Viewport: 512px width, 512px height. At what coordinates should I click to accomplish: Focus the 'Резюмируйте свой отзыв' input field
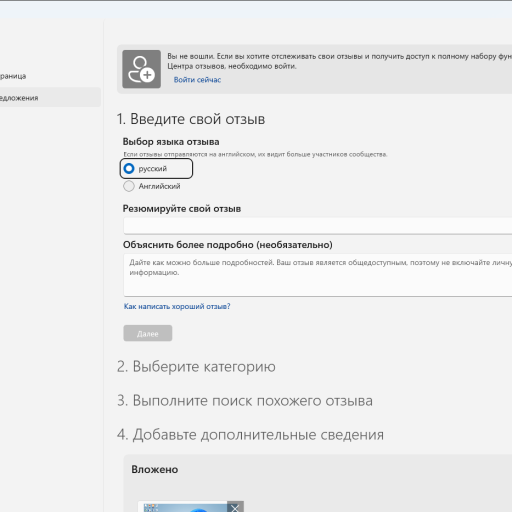318,226
